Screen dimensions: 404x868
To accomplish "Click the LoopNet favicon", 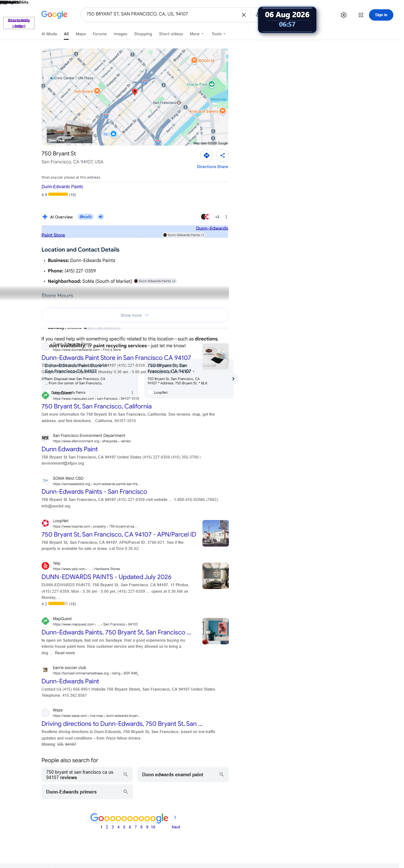I will click(45, 523).
